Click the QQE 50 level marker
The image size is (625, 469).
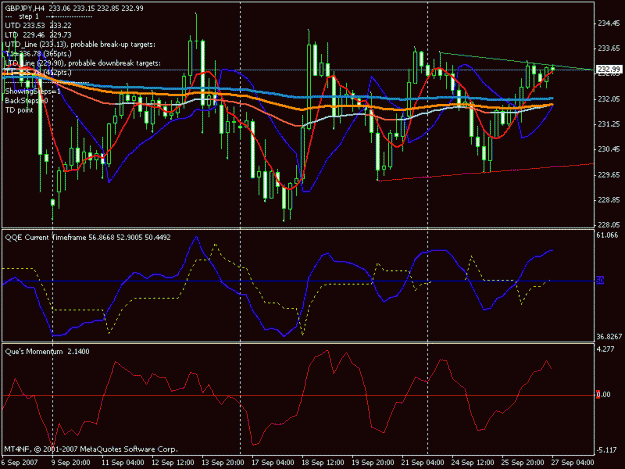pos(600,281)
